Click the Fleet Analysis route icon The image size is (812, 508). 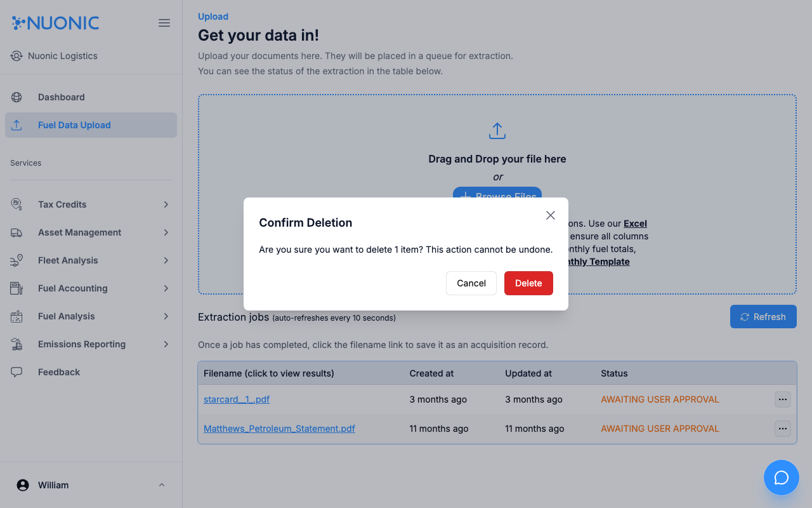pyautogui.click(x=16, y=260)
